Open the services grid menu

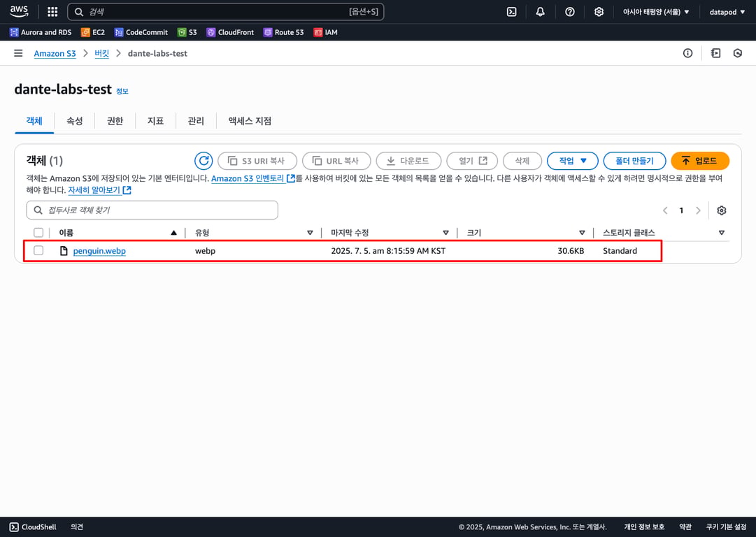pyautogui.click(x=52, y=12)
